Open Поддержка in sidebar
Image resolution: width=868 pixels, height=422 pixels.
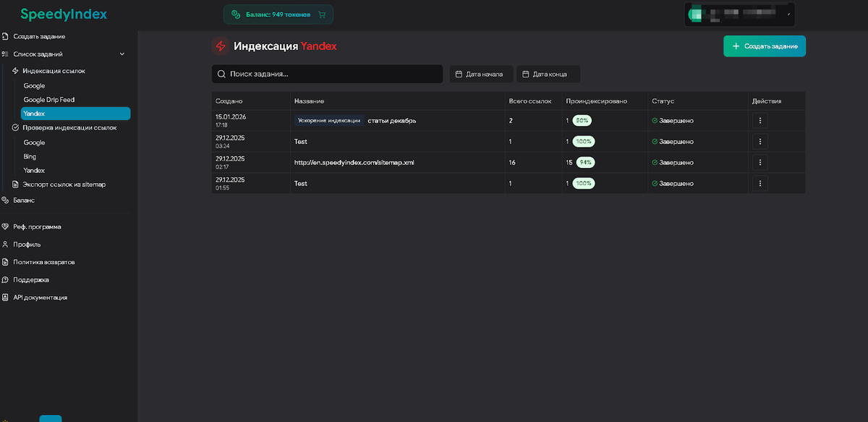31,279
